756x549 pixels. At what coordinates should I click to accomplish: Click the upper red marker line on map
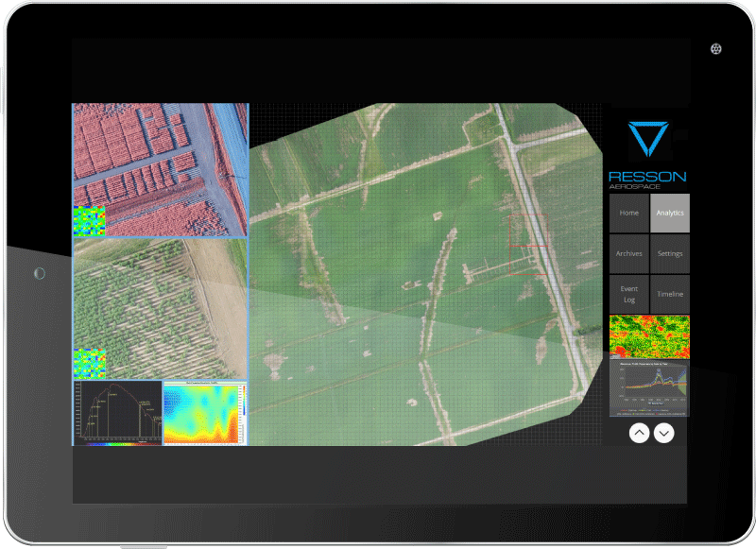[x=528, y=247]
